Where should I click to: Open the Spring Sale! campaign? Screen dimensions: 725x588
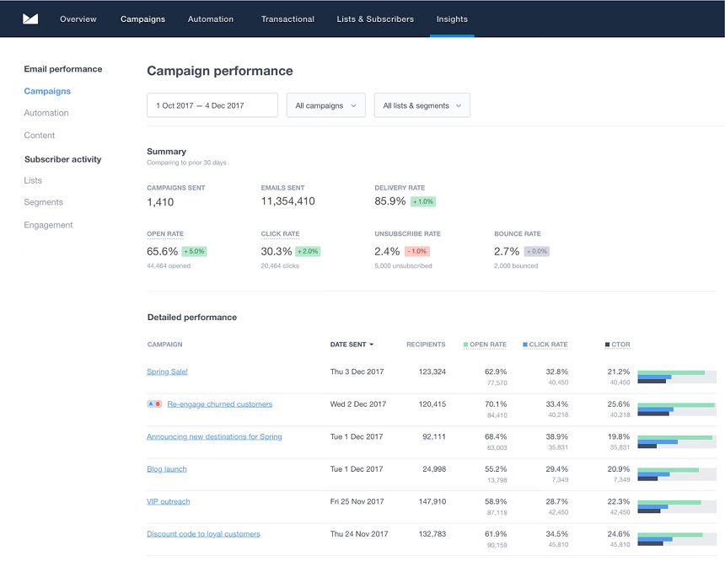point(166,371)
